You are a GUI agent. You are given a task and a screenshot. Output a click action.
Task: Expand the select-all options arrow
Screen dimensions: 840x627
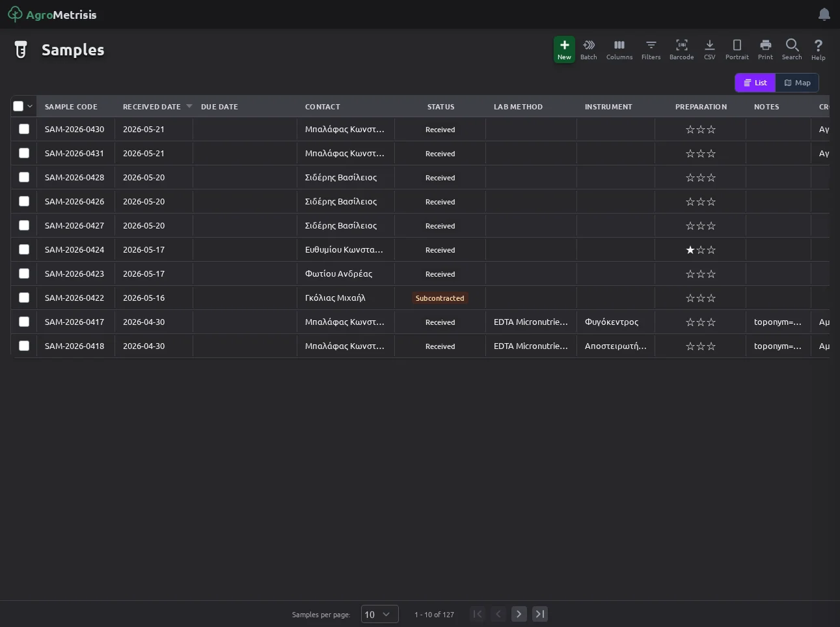pos(30,106)
